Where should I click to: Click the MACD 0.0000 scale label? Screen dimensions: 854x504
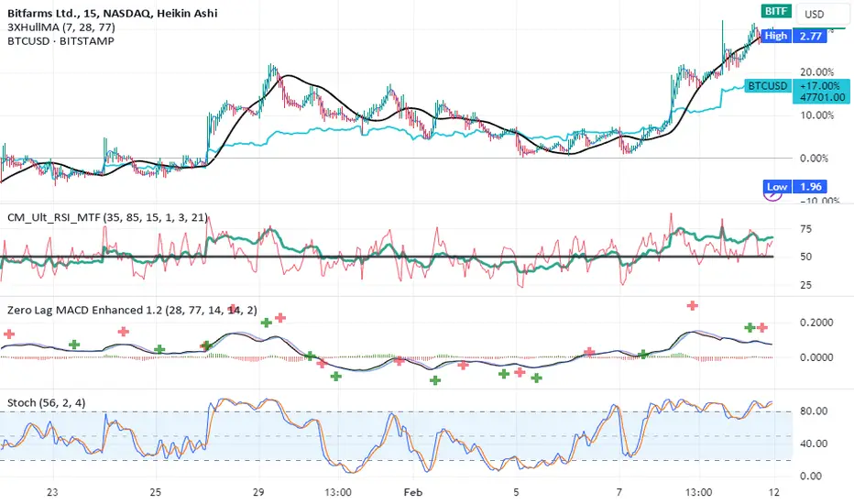pyautogui.click(x=816, y=357)
